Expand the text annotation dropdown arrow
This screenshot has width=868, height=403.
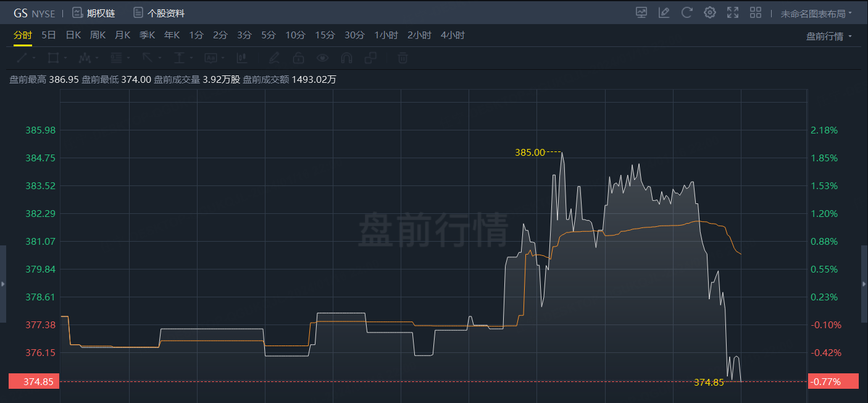click(222, 58)
